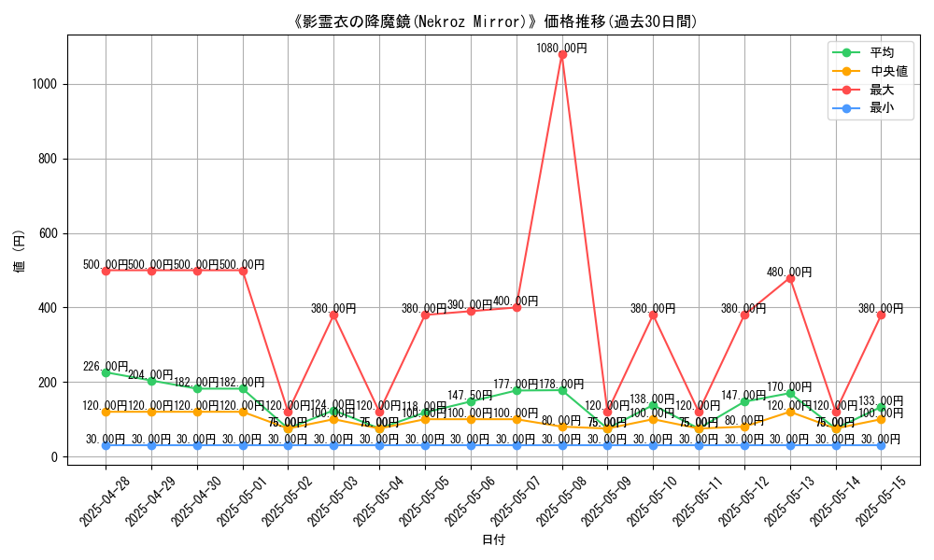The height and width of the screenshot is (560, 934).
Task: Click the 480.00円 value label
Action: pos(789,272)
